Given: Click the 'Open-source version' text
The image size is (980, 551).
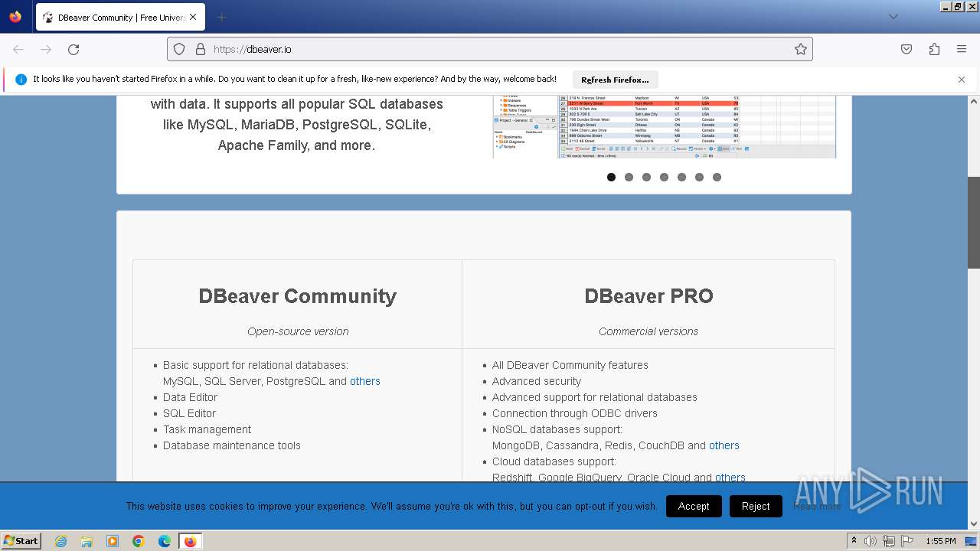Looking at the screenshot, I should click(x=298, y=331).
